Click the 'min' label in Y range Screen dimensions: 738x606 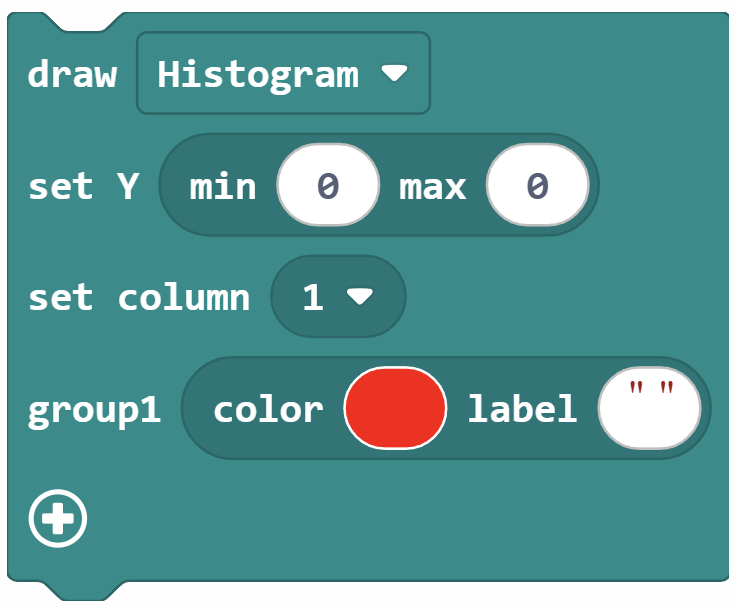223,186
